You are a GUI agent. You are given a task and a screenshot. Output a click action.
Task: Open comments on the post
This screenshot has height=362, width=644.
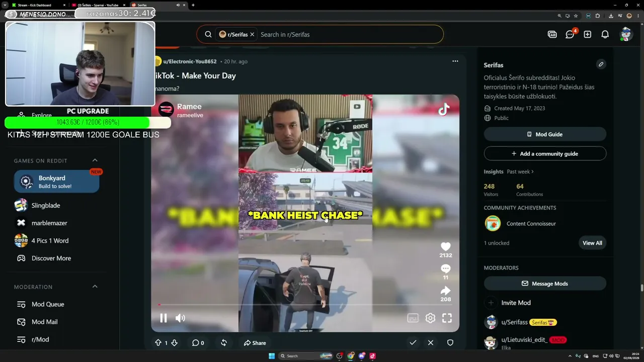point(198,343)
